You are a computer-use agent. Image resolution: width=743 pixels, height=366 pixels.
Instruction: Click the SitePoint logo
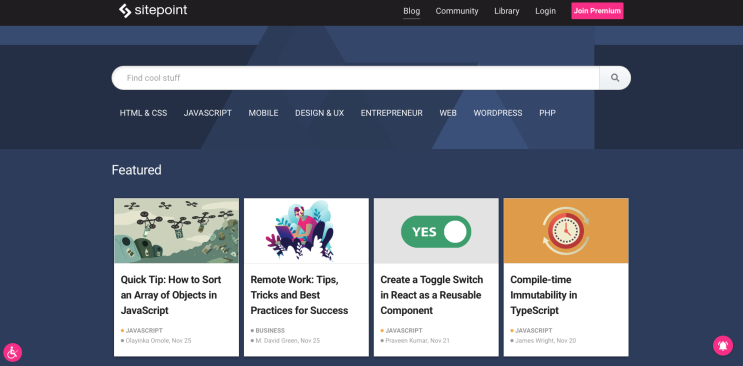153,10
